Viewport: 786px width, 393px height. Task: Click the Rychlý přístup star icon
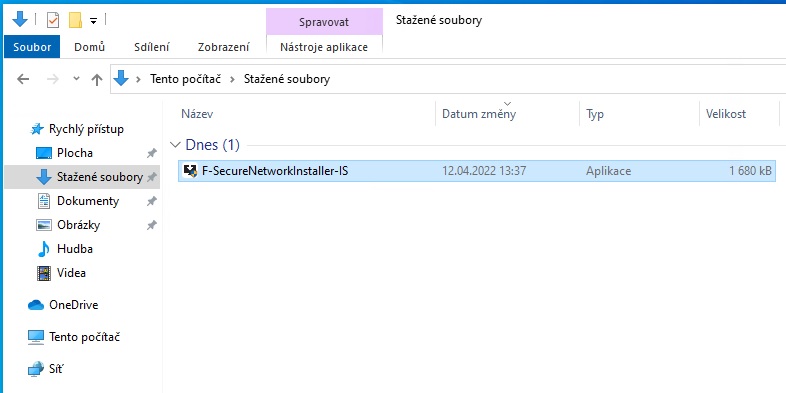[37, 129]
